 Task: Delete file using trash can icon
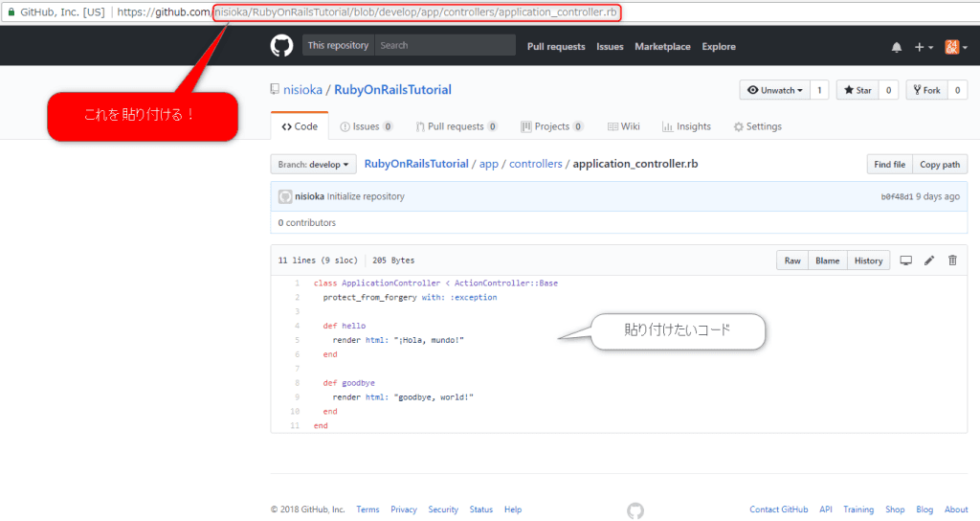point(952,260)
